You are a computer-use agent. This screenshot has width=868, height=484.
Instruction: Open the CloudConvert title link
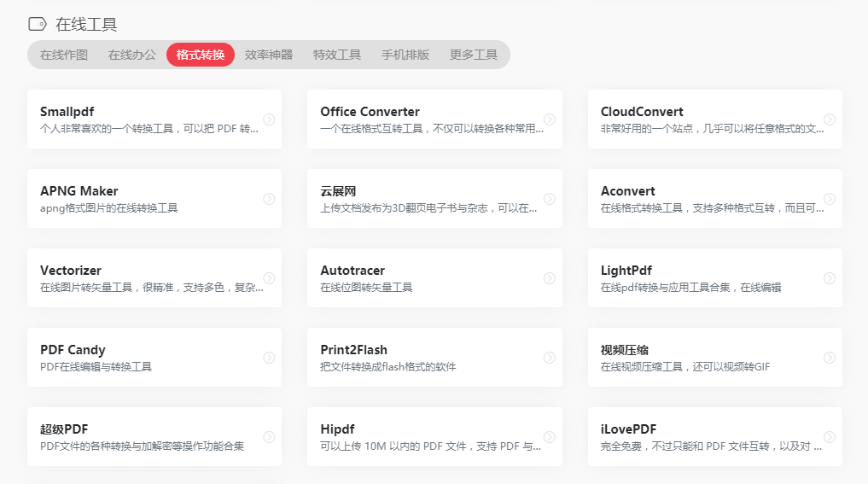642,111
